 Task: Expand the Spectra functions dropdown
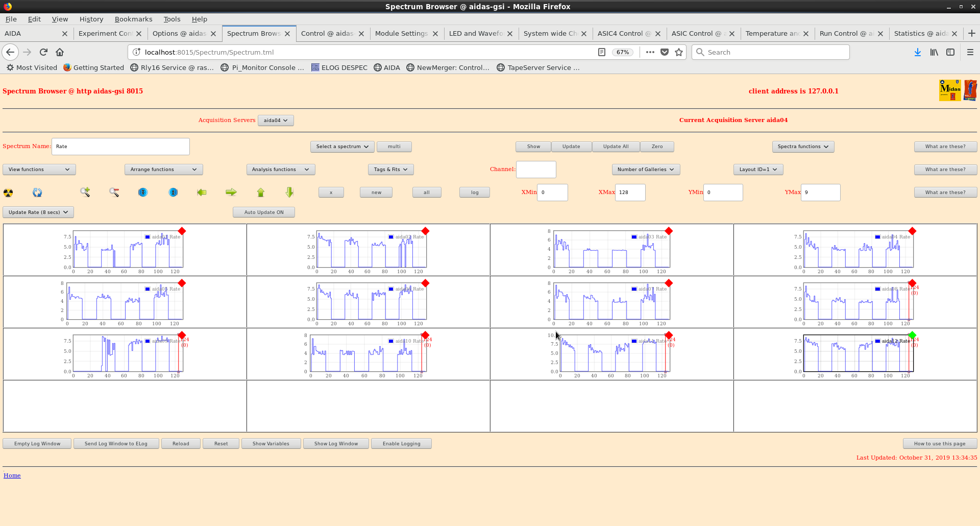(x=803, y=147)
